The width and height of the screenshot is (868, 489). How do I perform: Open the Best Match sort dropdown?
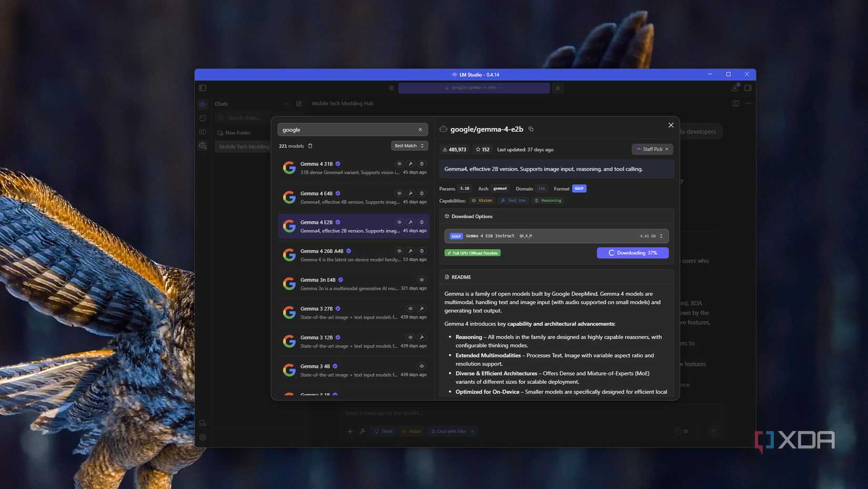point(409,146)
